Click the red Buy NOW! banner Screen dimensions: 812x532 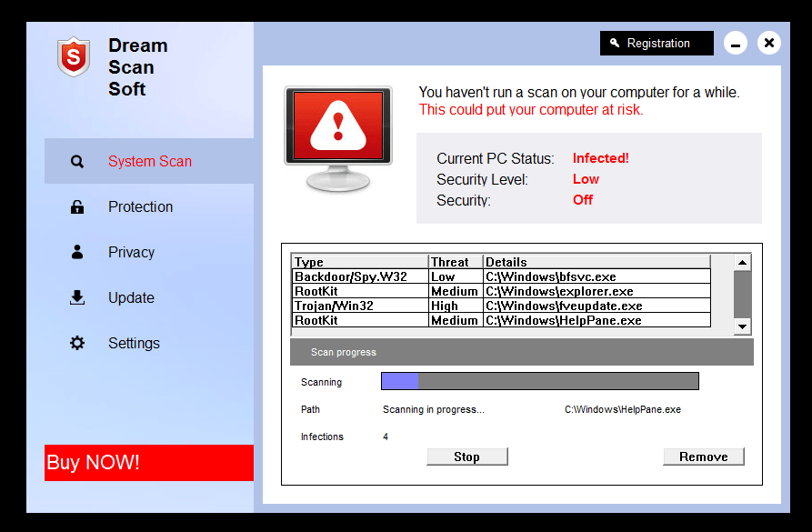point(148,462)
